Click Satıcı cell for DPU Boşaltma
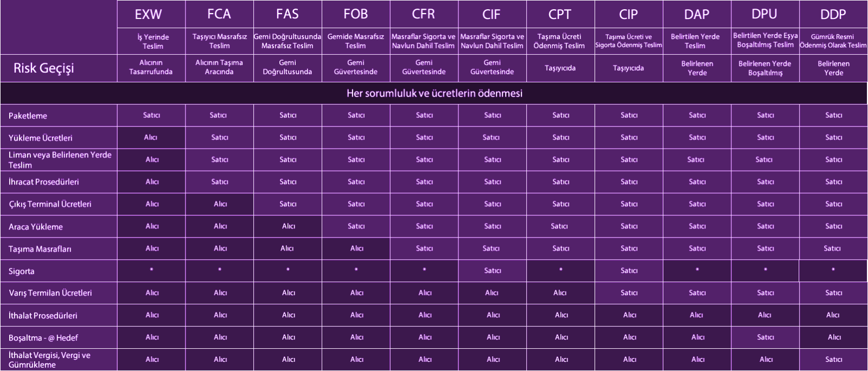Viewport: 868px width, 371px height. (x=765, y=337)
